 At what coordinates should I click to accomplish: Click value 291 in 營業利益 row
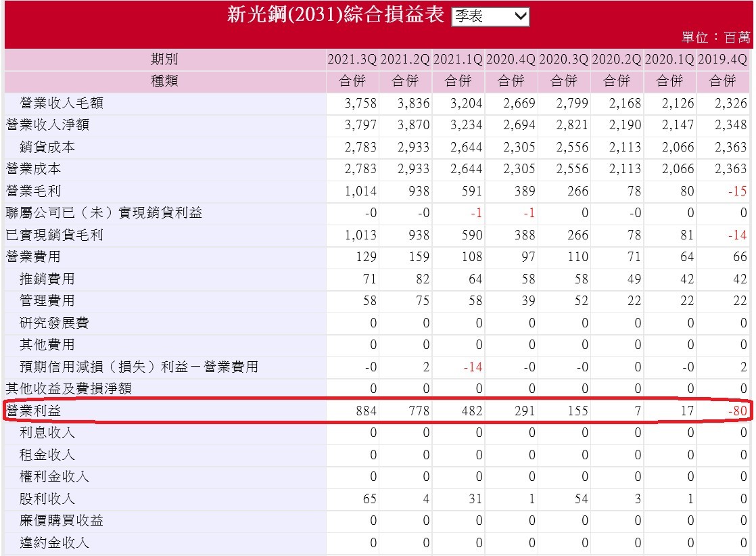point(525,411)
